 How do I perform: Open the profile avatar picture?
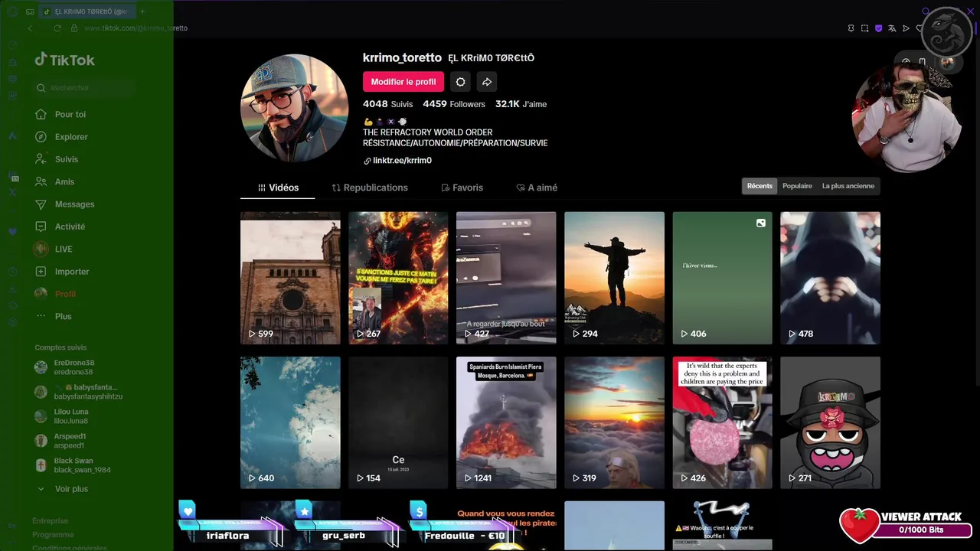[294, 108]
